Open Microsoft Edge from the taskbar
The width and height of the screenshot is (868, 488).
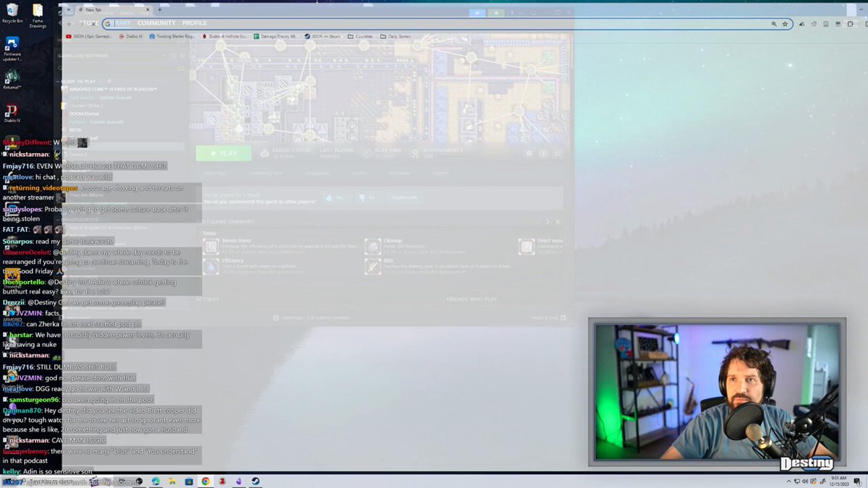(x=156, y=481)
